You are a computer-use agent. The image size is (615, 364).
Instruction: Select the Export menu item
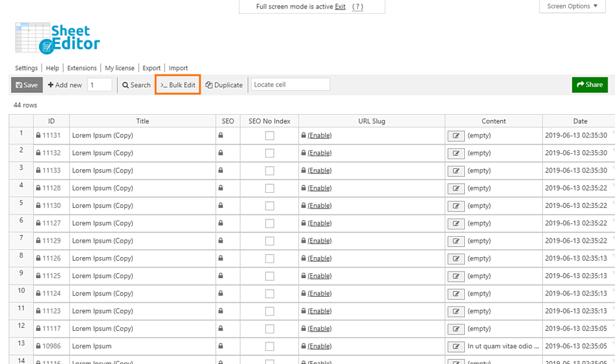pyautogui.click(x=151, y=68)
